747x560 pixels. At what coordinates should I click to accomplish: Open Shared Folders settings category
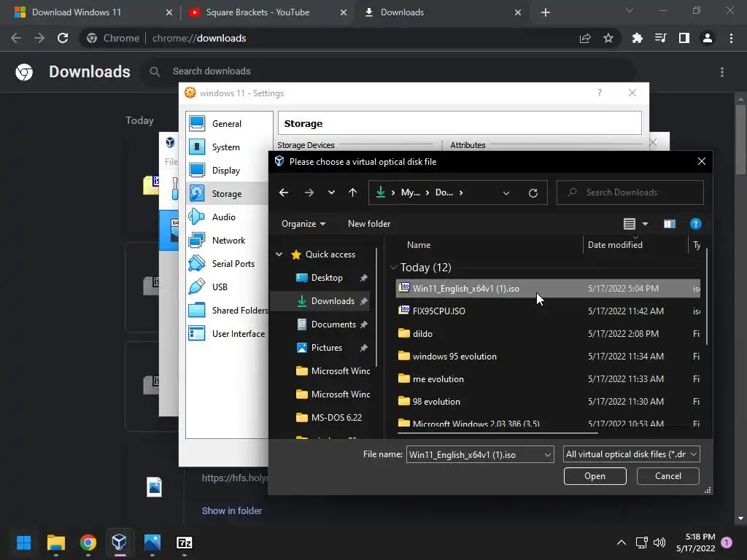(x=228, y=311)
